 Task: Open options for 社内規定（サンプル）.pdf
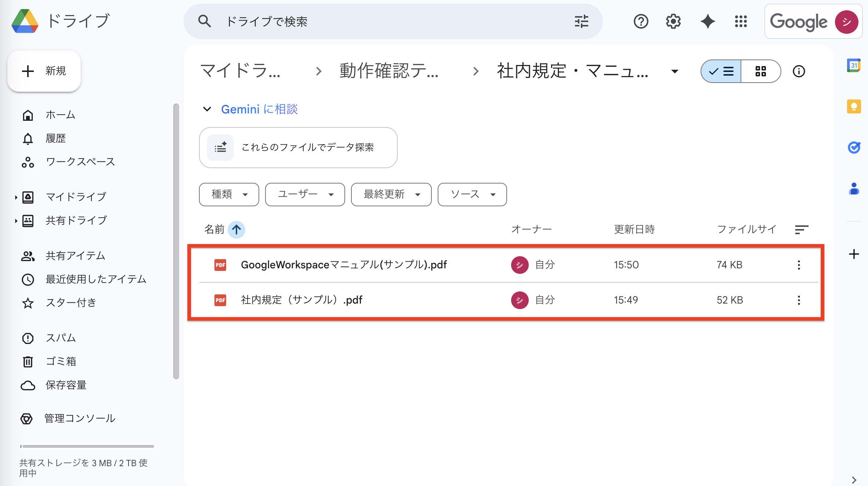(799, 300)
